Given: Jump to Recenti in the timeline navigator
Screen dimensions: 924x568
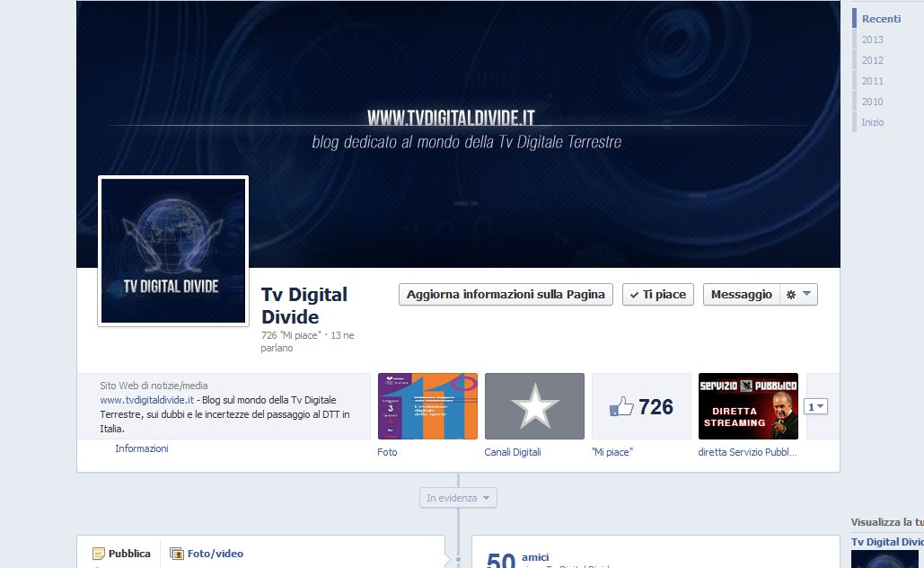Looking at the screenshot, I should click(881, 19).
